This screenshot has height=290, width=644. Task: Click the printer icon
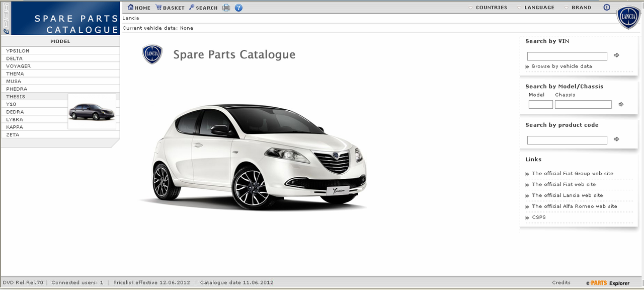(226, 8)
